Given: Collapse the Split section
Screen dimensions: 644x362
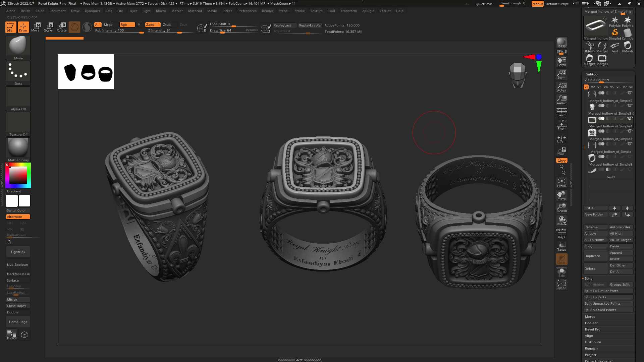Looking at the screenshot, I should pyautogui.click(x=588, y=278).
